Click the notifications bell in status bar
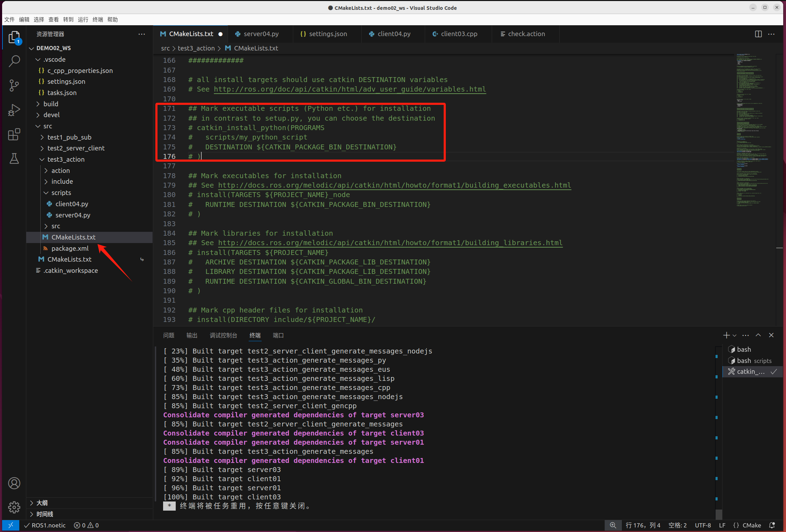 (x=772, y=525)
